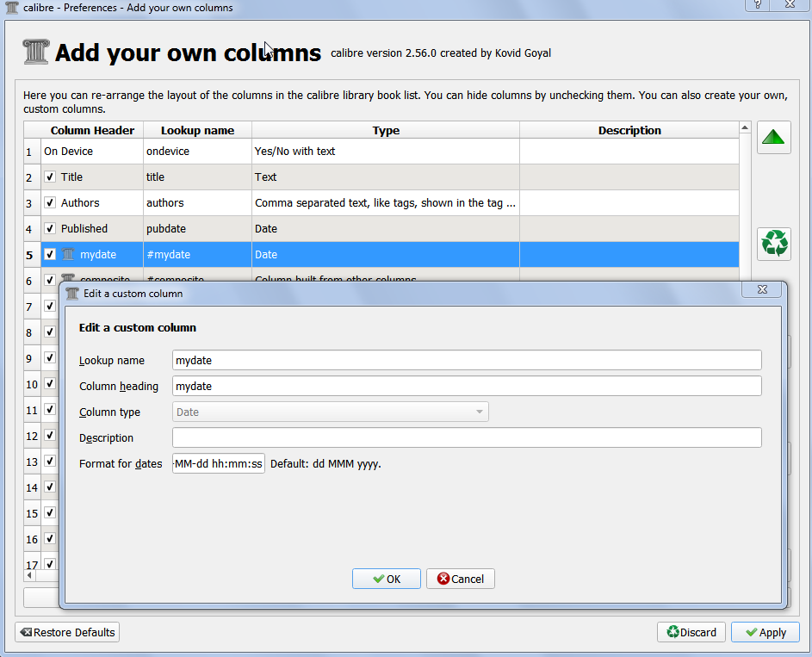Close the Edit a custom column dialog
This screenshot has width=812, height=657.
tap(762, 289)
